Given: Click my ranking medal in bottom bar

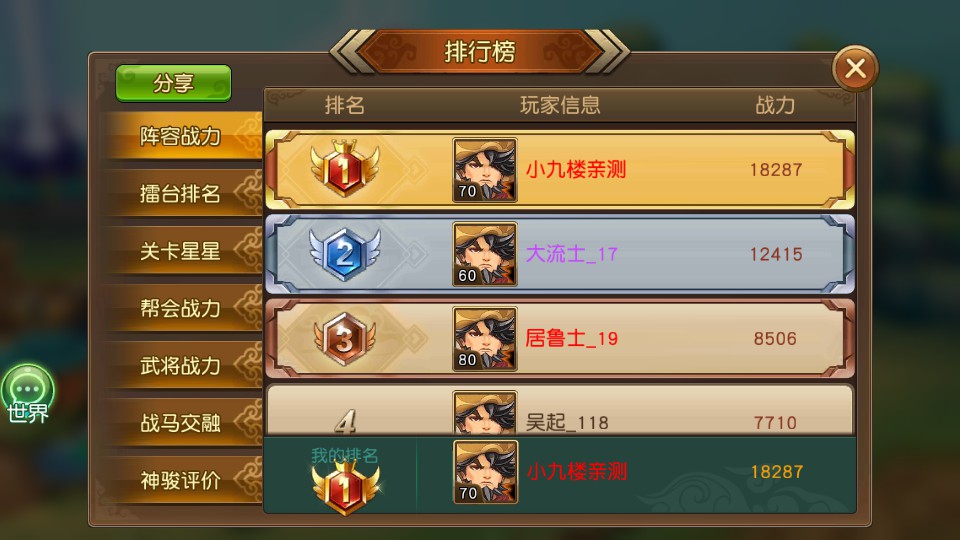Looking at the screenshot, I should coord(345,487).
